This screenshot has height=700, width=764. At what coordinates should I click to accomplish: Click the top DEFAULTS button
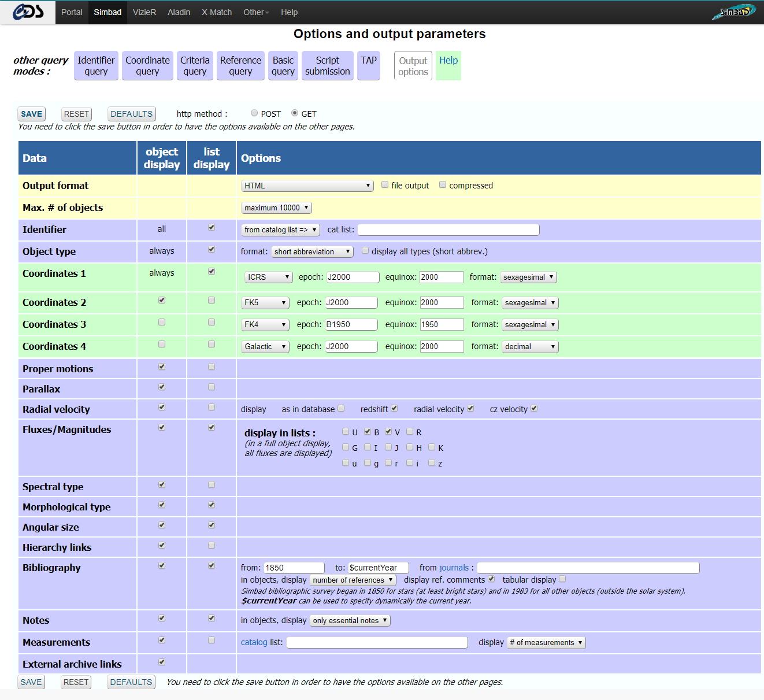132,114
